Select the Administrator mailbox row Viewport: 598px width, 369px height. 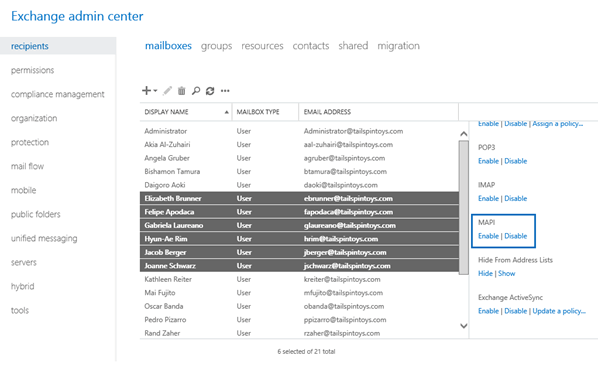click(299, 131)
